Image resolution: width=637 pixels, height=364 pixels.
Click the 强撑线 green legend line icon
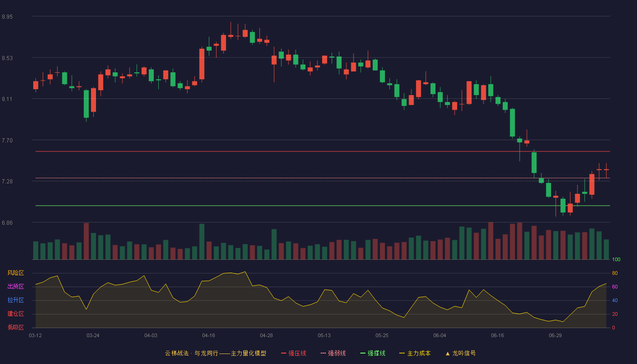pyautogui.click(x=363, y=353)
